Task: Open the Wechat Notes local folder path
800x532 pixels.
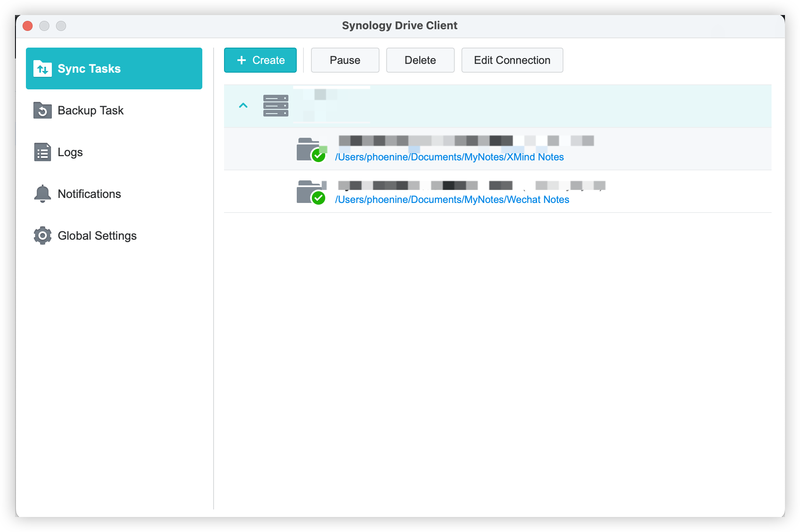Action: 452,200
